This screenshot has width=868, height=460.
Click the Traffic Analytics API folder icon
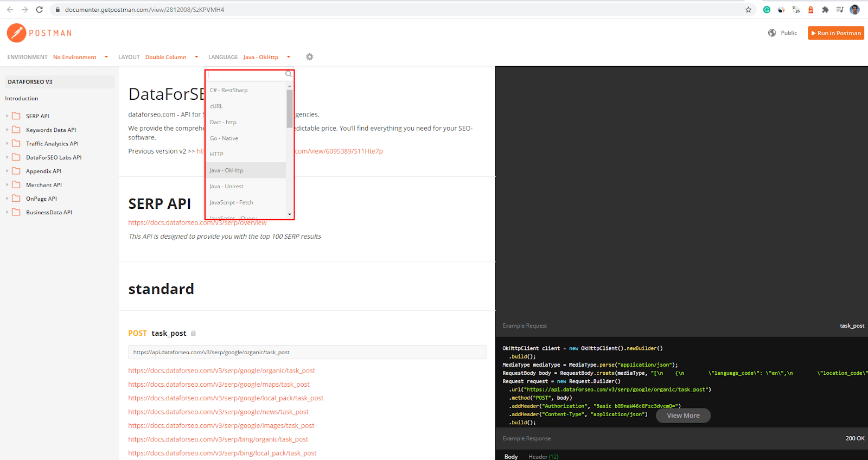point(16,144)
